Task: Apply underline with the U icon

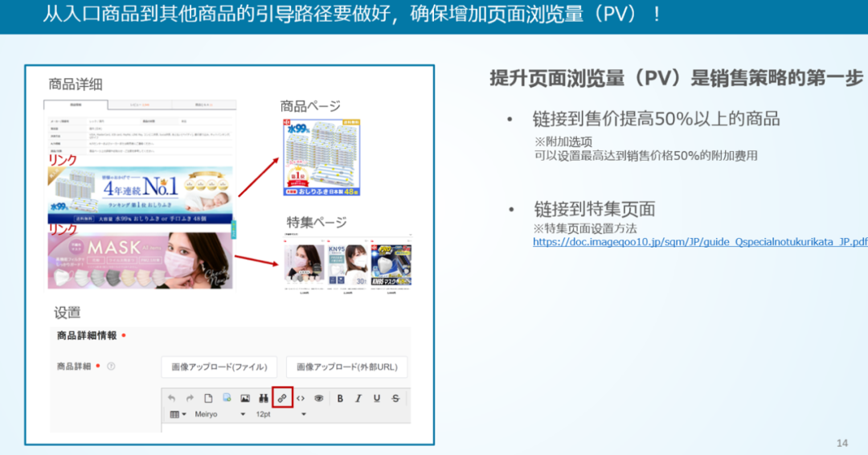Action: pyautogui.click(x=377, y=399)
